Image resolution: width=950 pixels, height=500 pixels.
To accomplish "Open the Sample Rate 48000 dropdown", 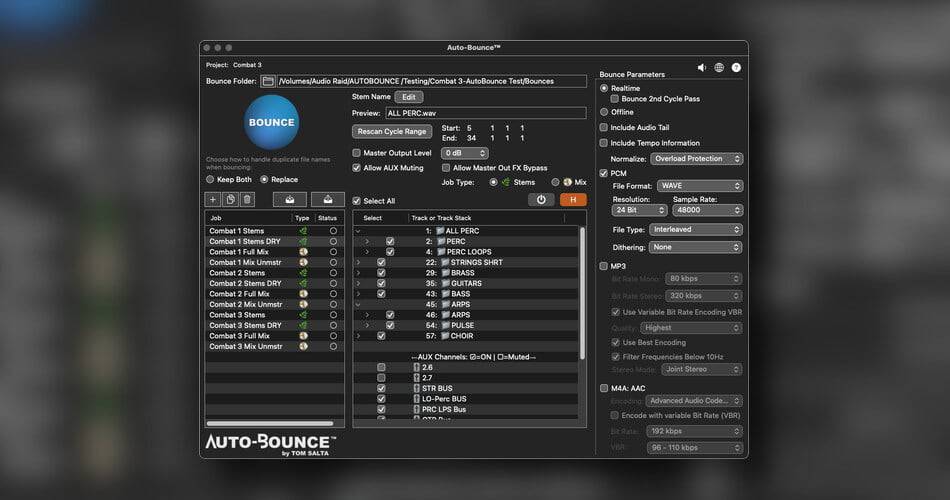I will pyautogui.click(x=708, y=210).
